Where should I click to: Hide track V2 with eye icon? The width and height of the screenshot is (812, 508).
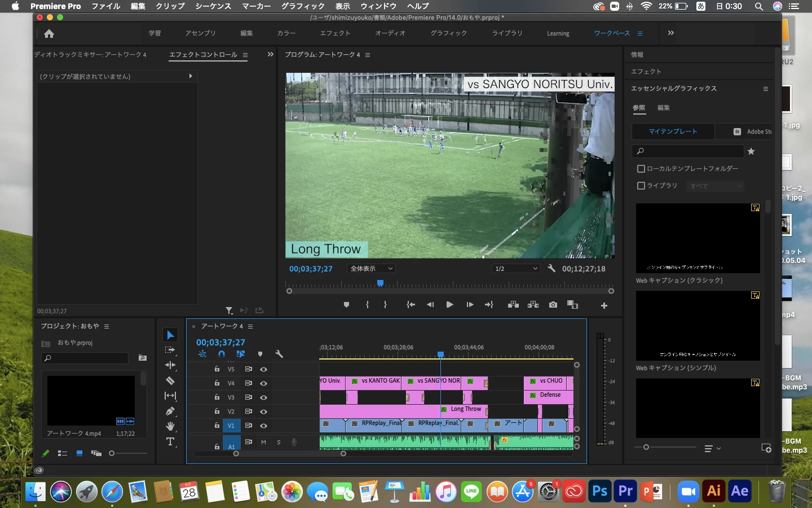263,411
